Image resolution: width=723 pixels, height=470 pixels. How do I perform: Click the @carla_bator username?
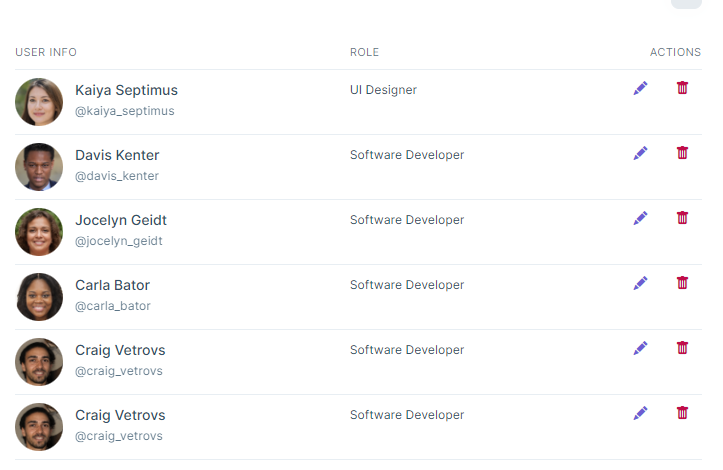pos(112,306)
